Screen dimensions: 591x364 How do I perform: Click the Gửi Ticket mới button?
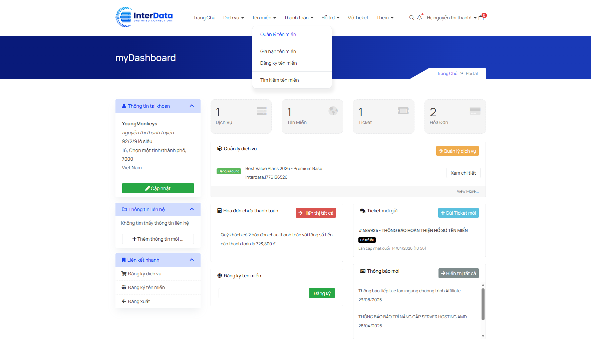click(458, 213)
